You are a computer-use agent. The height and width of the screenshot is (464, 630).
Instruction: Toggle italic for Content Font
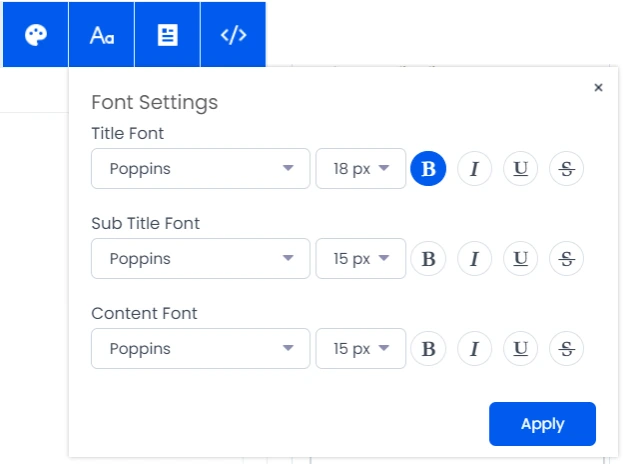[x=475, y=348]
